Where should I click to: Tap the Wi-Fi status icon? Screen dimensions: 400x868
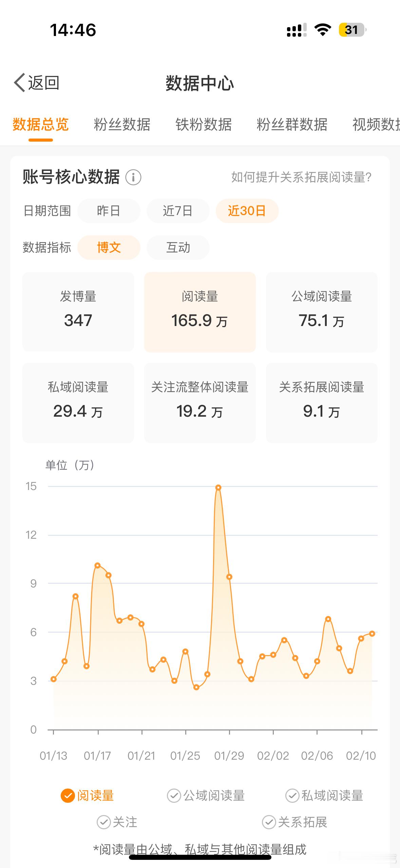tap(323, 30)
